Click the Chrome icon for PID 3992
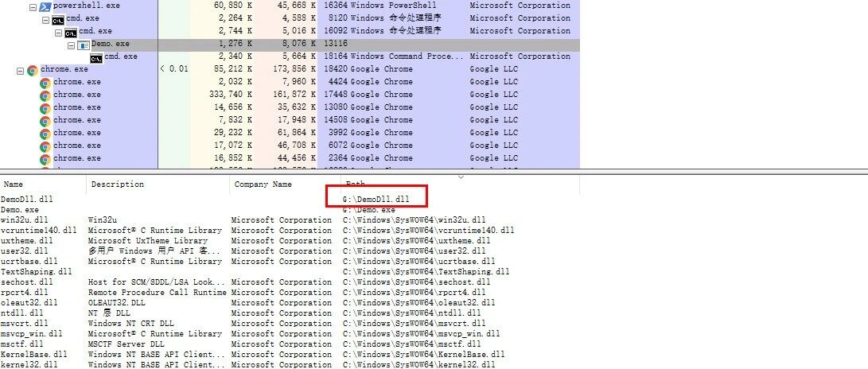 pyautogui.click(x=45, y=134)
